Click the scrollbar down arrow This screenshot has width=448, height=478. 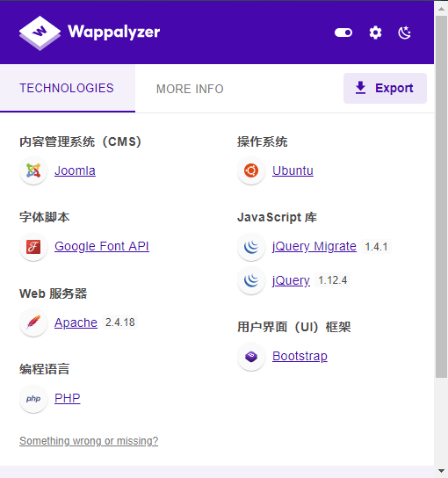click(x=441, y=471)
